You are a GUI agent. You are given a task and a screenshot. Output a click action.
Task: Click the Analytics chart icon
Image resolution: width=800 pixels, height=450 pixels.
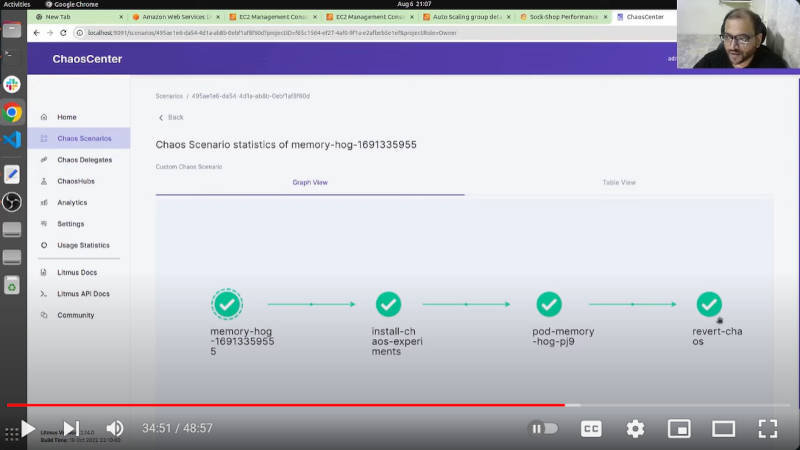click(x=44, y=203)
